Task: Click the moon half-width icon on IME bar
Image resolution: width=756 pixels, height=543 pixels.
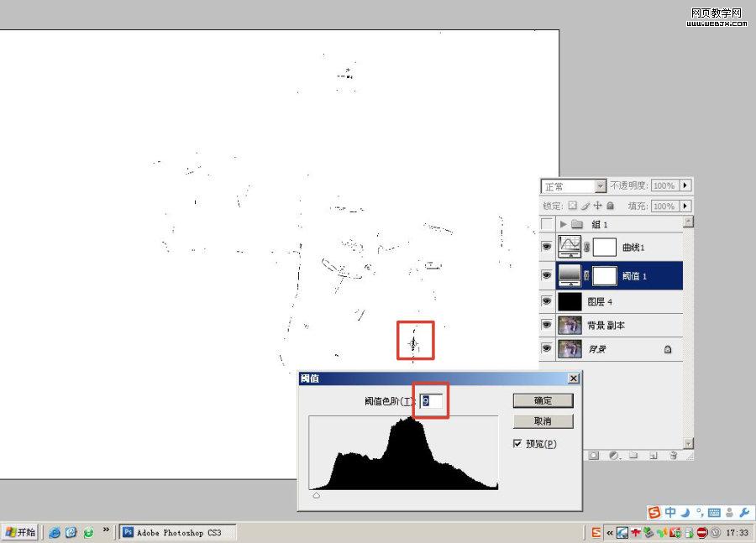Action: tap(686, 513)
